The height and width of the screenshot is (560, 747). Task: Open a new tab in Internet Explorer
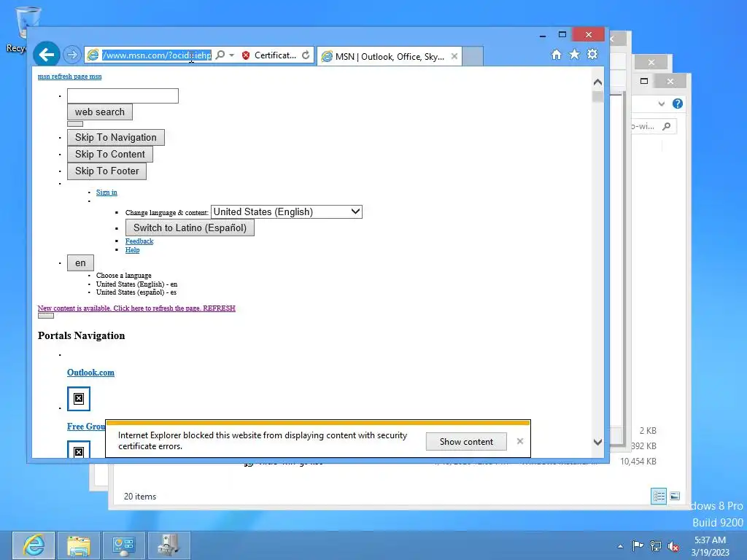tap(473, 56)
